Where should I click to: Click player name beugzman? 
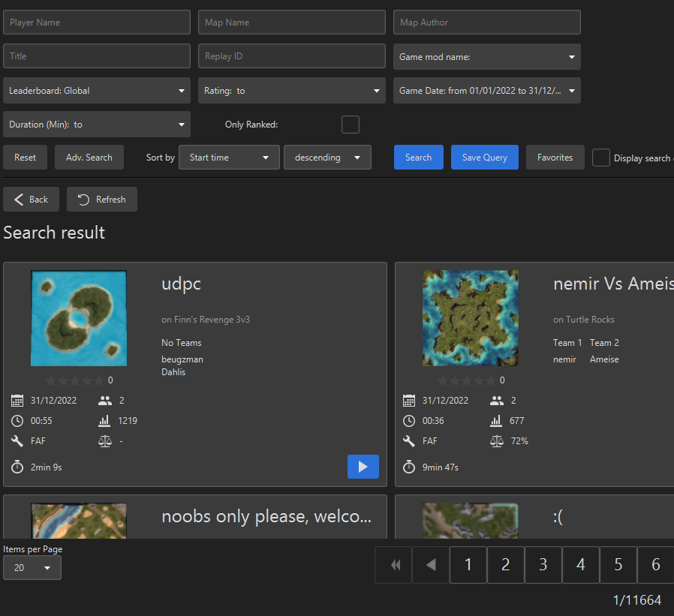[182, 359]
